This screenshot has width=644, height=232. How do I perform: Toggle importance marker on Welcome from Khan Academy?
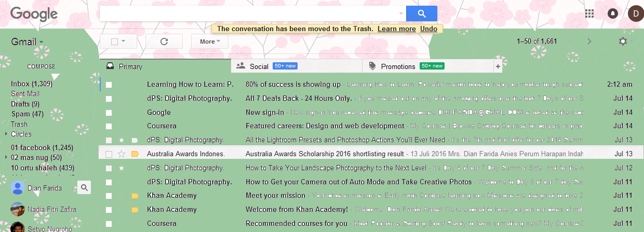click(135, 210)
